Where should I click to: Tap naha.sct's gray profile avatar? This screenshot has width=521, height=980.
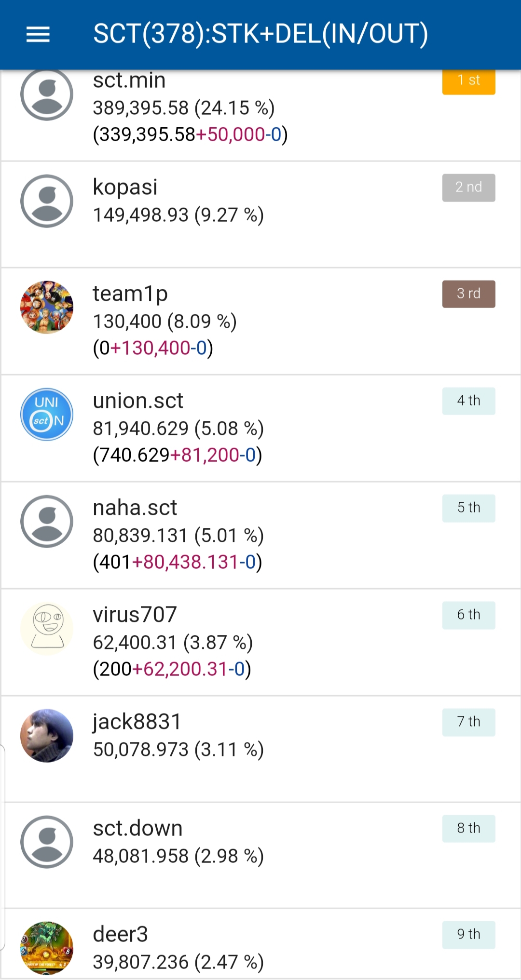pyautogui.click(x=47, y=522)
